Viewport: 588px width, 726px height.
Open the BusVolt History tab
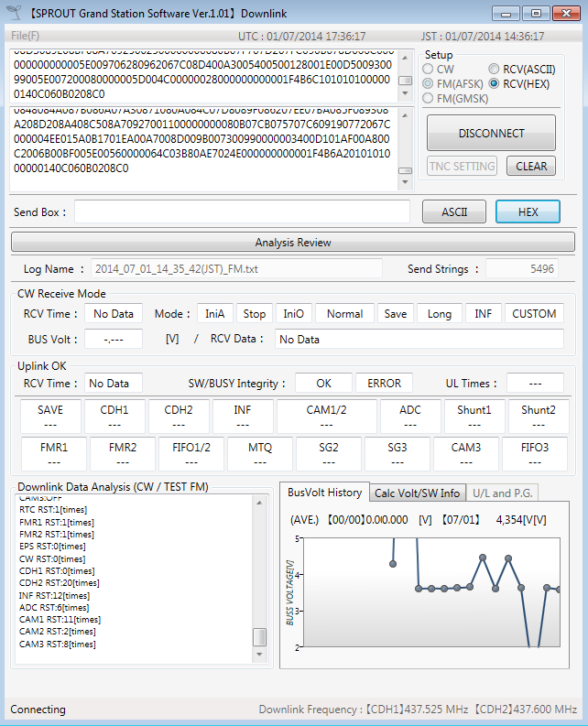(x=324, y=493)
